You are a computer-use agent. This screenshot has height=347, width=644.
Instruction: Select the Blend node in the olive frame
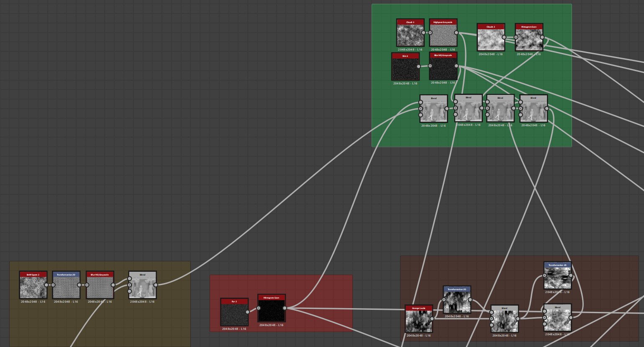pyautogui.click(x=142, y=285)
